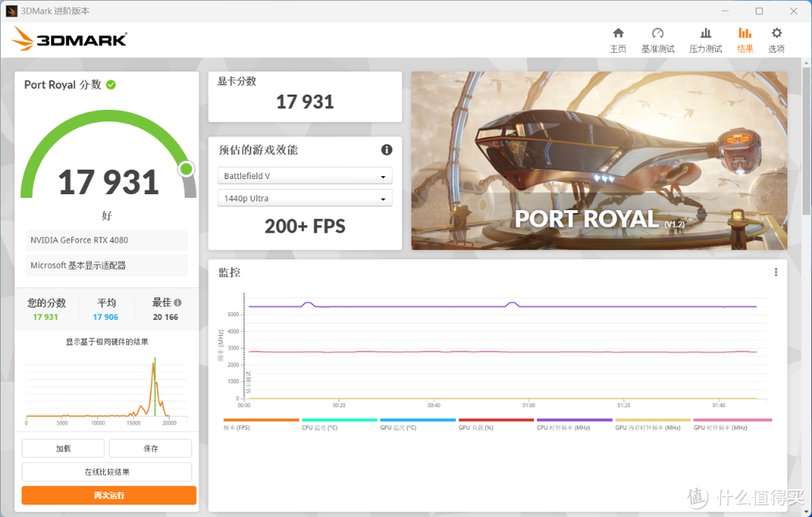Select the 结果 results icon
Image resolution: width=812 pixels, height=517 pixels.
click(x=744, y=33)
